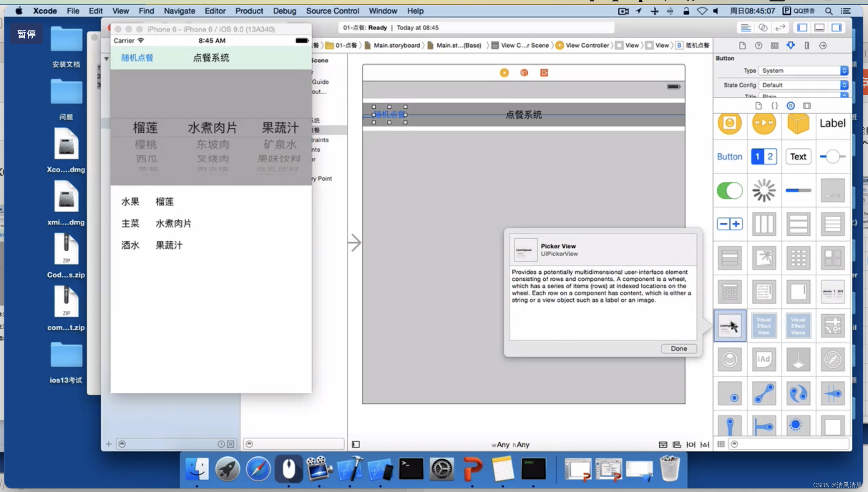Viewport: 868px width, 492px height.
Task: Show the Media library filmstrip icon
Action: pos(807,106)
